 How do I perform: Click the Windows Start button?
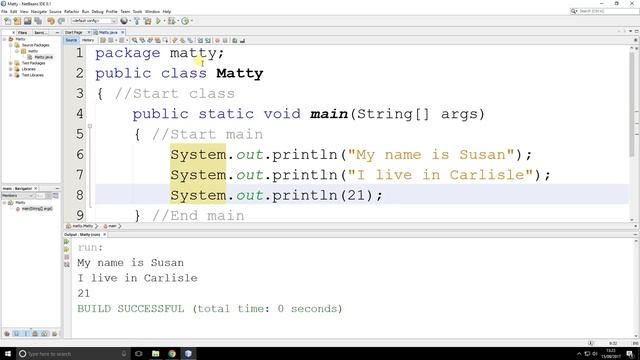(8, 353)
